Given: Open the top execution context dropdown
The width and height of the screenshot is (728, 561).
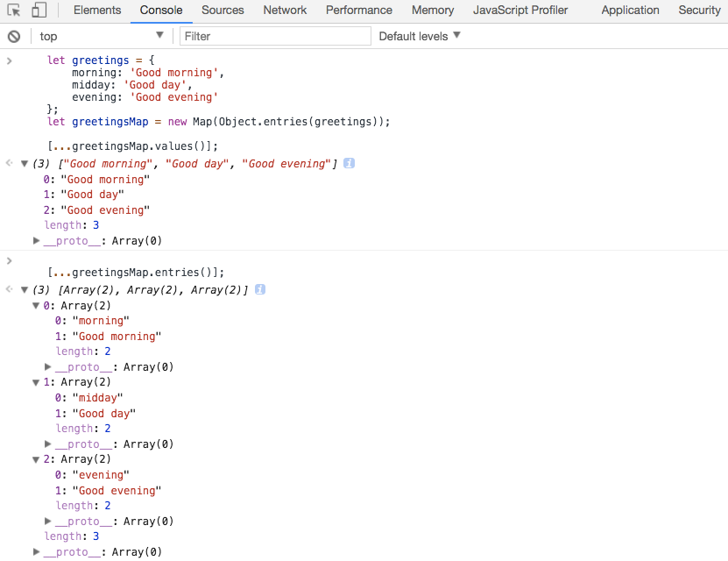Looking at the screenshot, I should coord(102,36).
